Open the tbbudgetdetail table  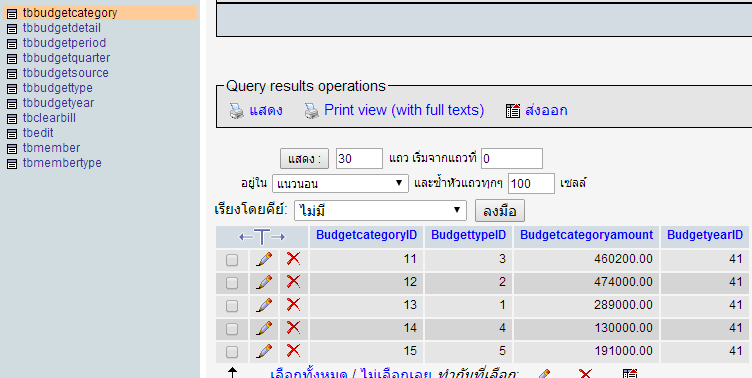tap(62, 28)
